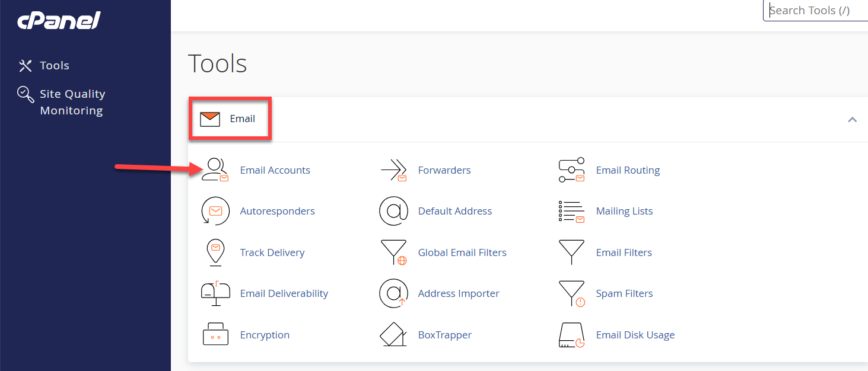Click the Tools wrench icon in sidebar

pyautogui.click(x=25, y=66)
